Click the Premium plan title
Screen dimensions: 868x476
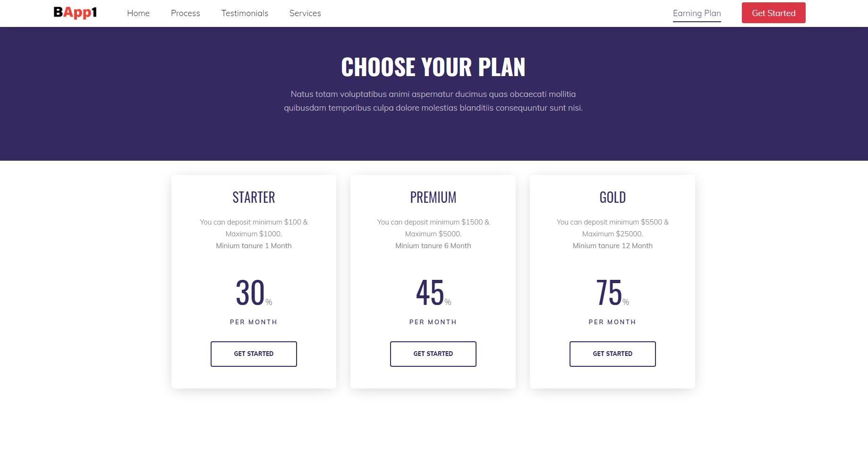coord(433,197)
